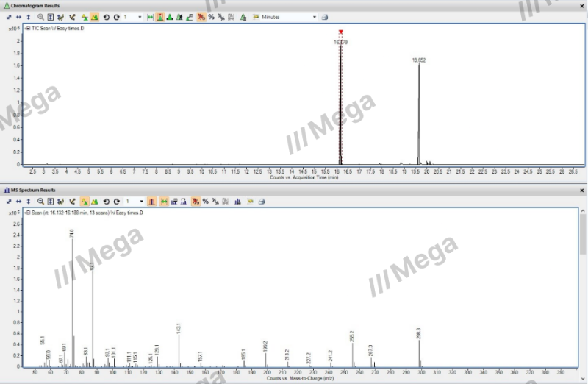Click the print icon in MS Spectrum toolbar
The height and width of the screenshot is (384, 588).
point(261,201)
